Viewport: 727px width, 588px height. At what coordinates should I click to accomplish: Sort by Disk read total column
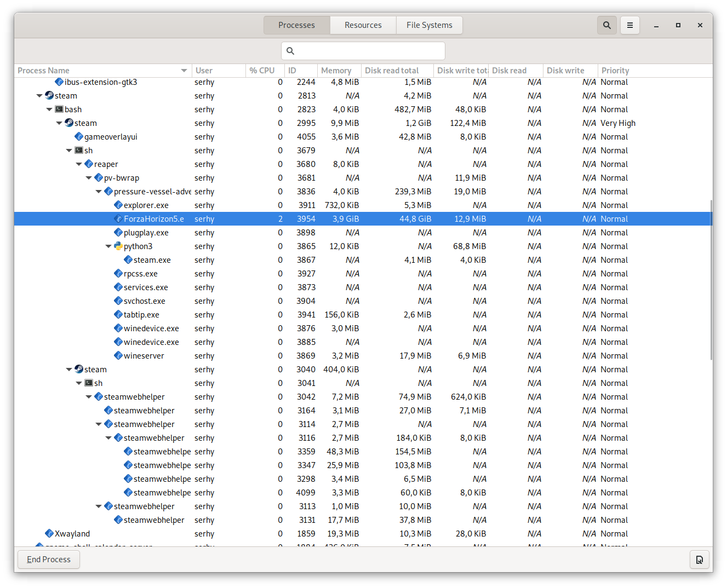pos(397,71)
